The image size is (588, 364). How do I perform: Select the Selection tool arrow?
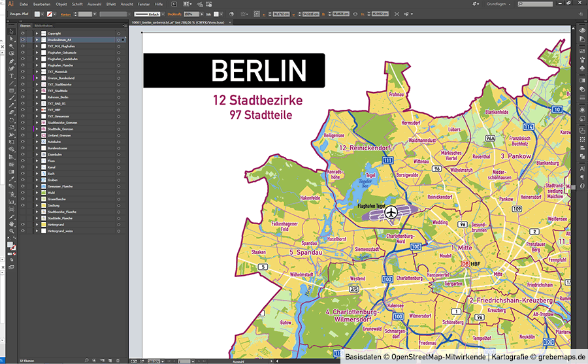[x=12, y=32]
